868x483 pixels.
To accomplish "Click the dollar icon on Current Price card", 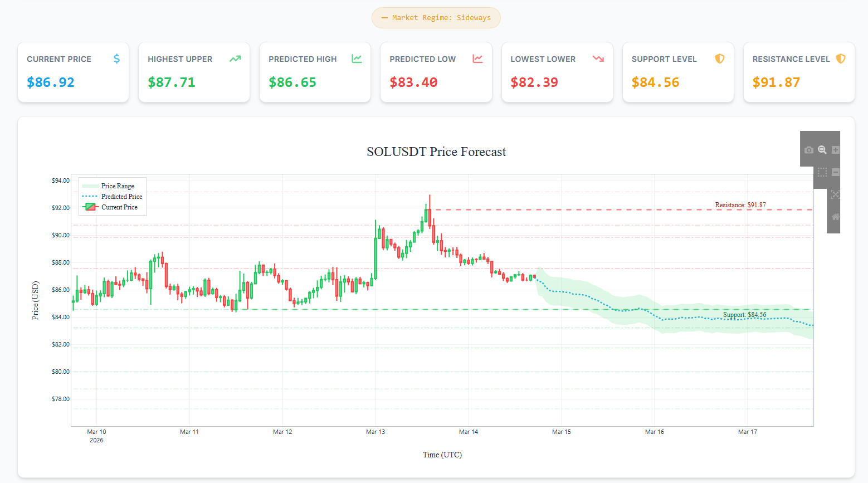I will point(116,58).
